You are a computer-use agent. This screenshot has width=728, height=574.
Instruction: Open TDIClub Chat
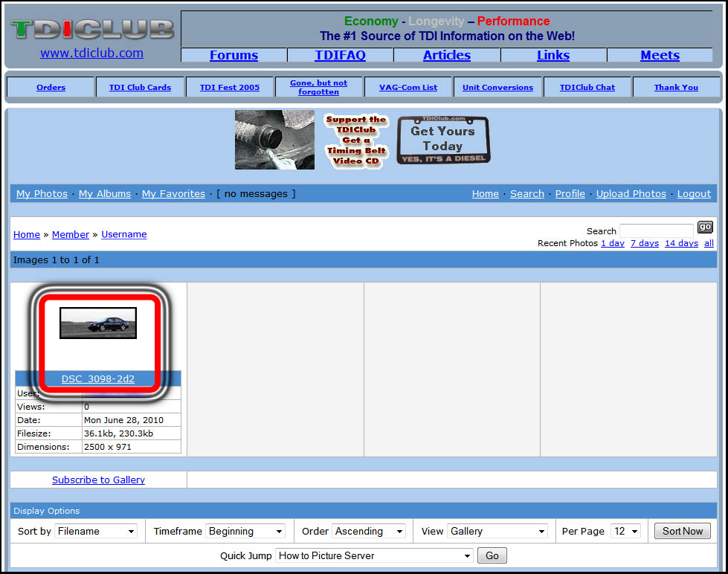587,87
